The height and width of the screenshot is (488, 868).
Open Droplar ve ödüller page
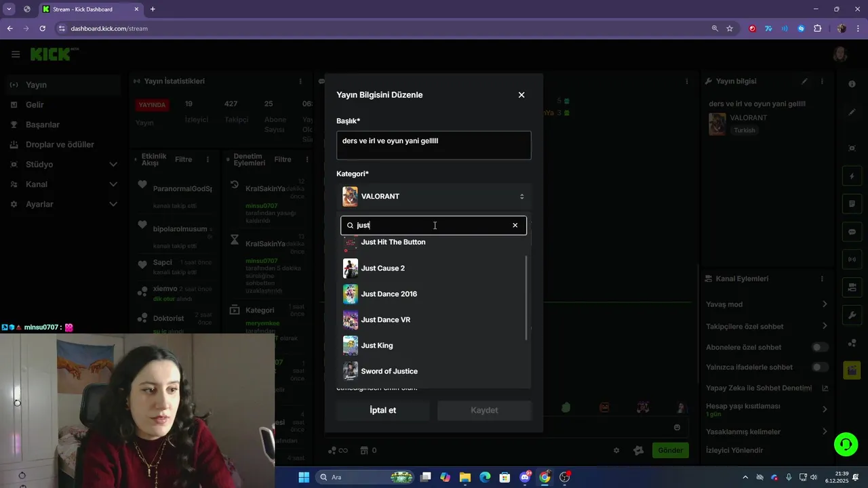point(64,144)
